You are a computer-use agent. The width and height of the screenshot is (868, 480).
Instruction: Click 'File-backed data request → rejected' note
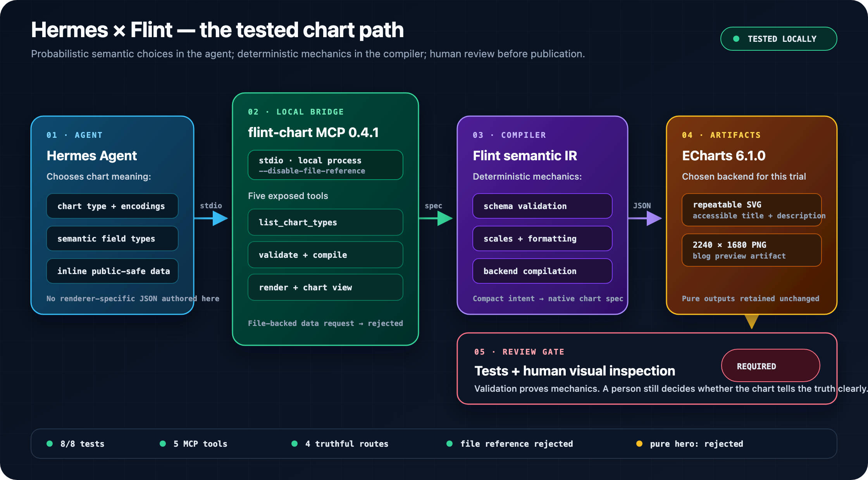(325, 323)
